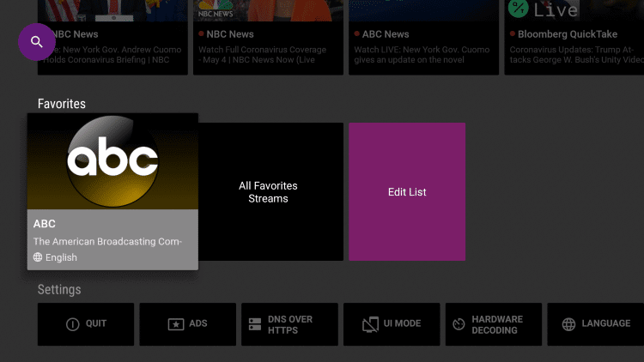Open HARDWARE DECODING settings label
Viewport: 644px width, 362px height.
(x=497, y=324)
